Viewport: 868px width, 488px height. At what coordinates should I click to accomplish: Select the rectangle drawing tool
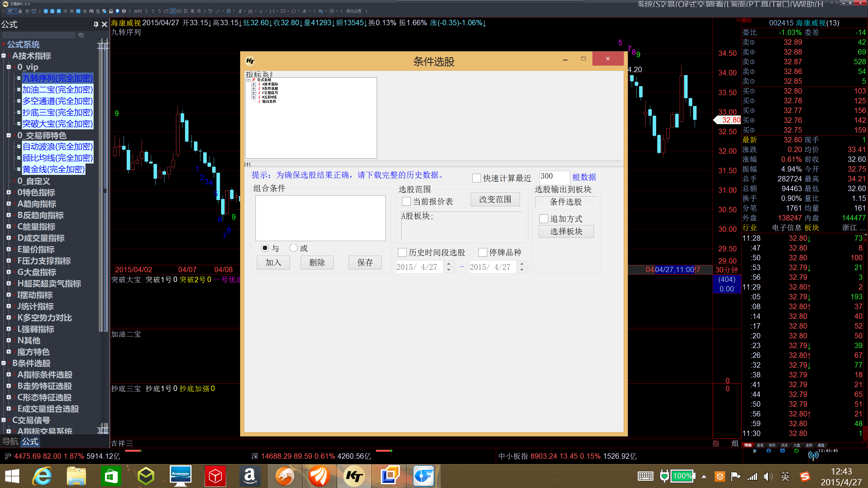pos(283,11)
